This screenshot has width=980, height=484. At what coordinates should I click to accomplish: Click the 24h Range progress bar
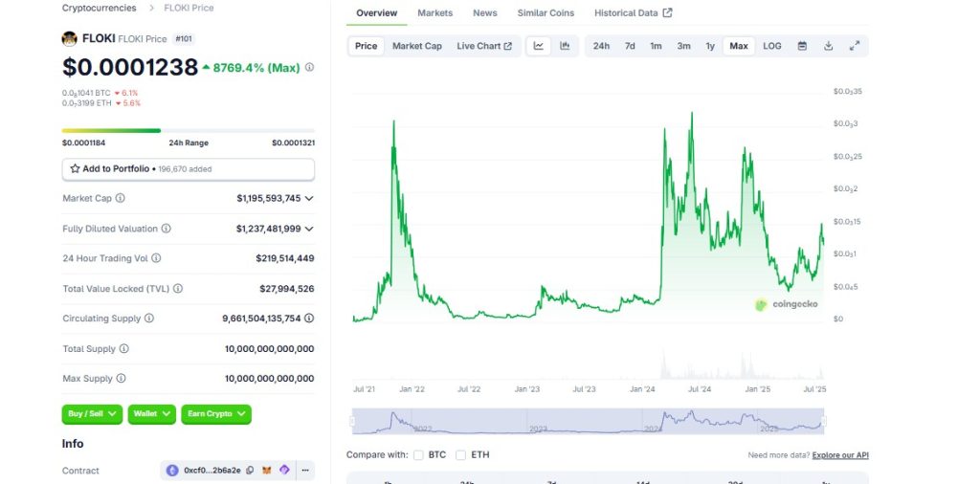(x=189, y=130)
